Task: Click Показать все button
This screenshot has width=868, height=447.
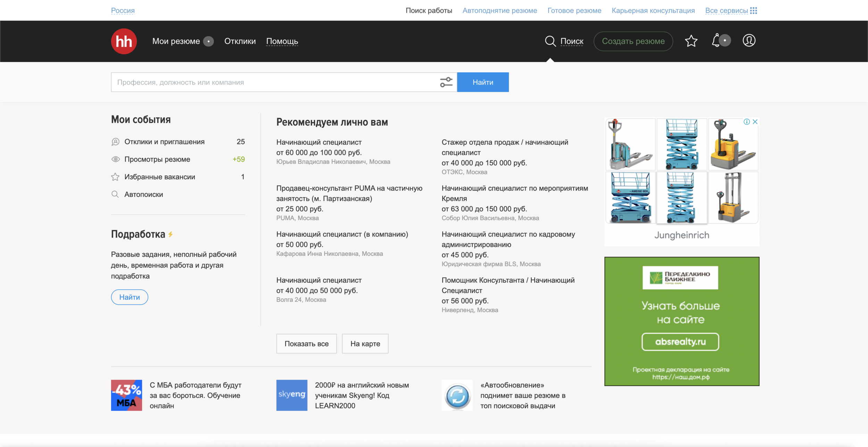Action: coord(306,343)
